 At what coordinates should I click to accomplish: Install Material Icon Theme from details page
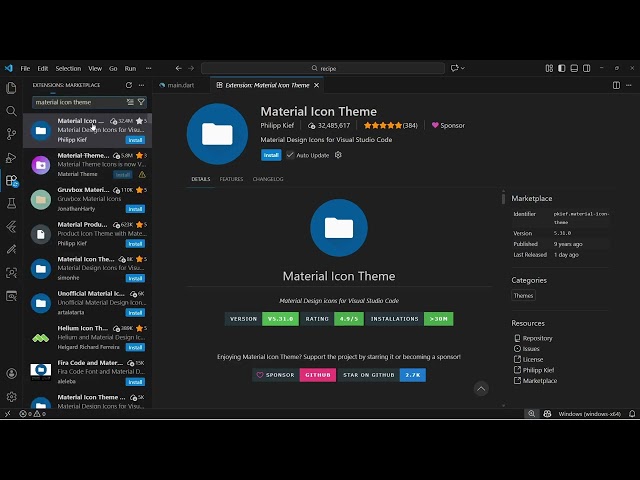tap(271, 155)
